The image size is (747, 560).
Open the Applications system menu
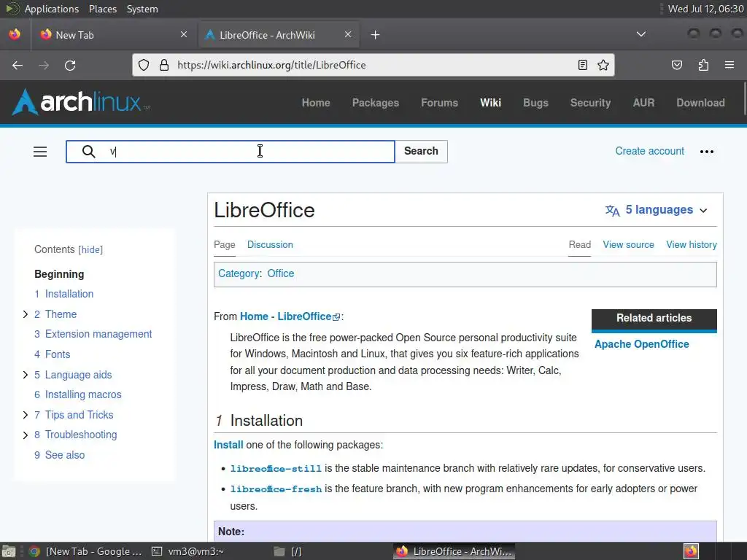[x=52, y=9]
